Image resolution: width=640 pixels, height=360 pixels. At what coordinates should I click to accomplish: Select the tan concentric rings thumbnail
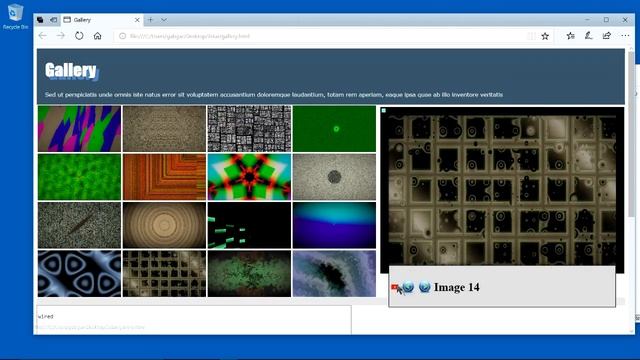point(164,225)
